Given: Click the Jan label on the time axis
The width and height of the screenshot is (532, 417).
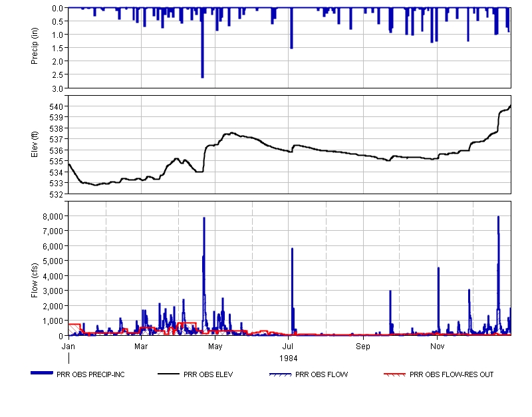Looking at the screenshot, I should [x=68, y=347].
